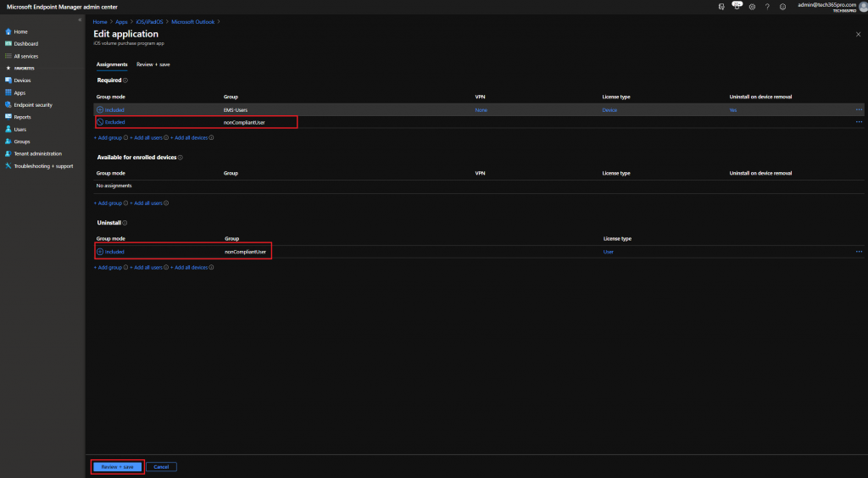
Task: Collapse the left navigation sidebar
Action: pyautogui.click(x=80, y=19)
